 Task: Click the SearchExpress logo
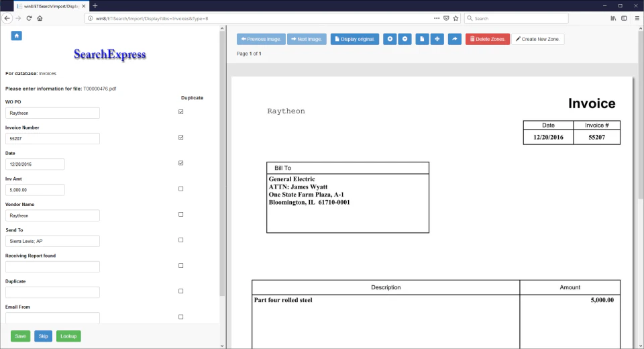click(x=109, y=54)
